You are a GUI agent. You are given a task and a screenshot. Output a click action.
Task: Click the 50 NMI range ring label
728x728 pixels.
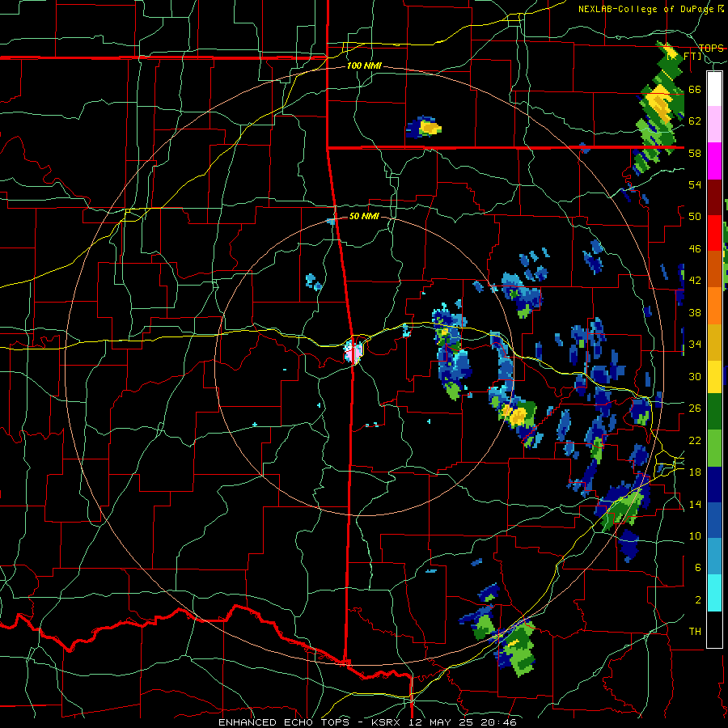click(x=364, y=216)
